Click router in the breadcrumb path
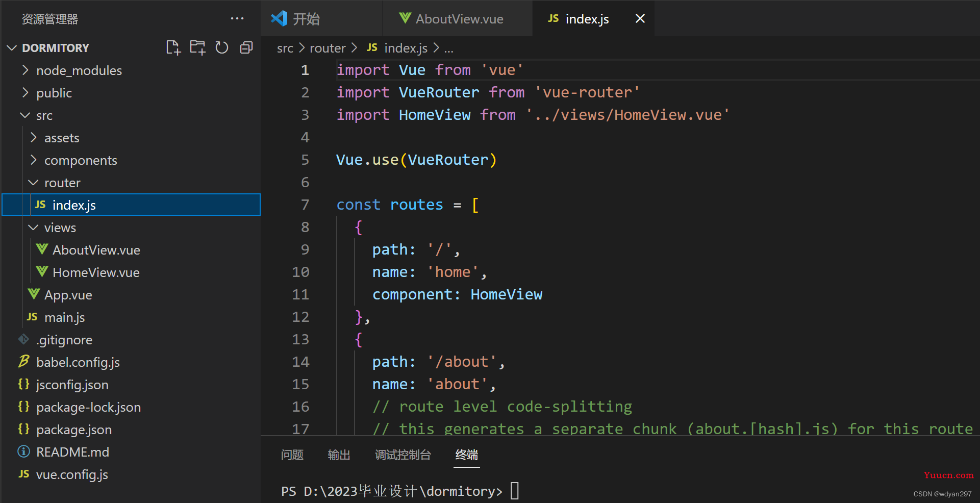Screen dimensions: 980x503 [x=328, y=48]
